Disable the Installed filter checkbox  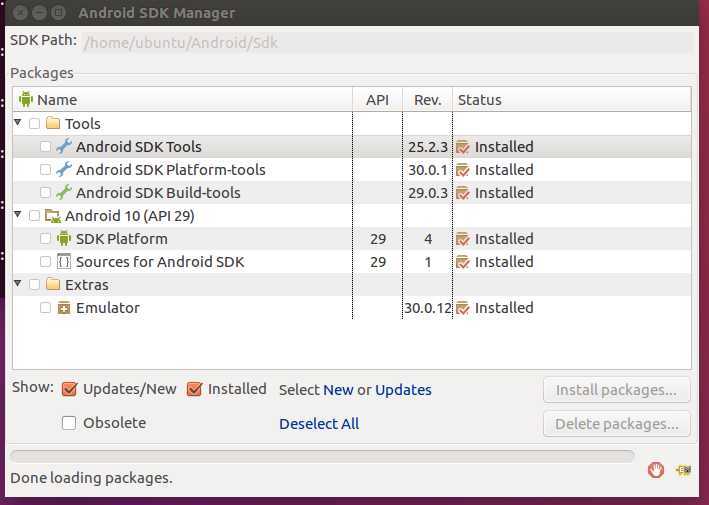(x=194, y=389)
